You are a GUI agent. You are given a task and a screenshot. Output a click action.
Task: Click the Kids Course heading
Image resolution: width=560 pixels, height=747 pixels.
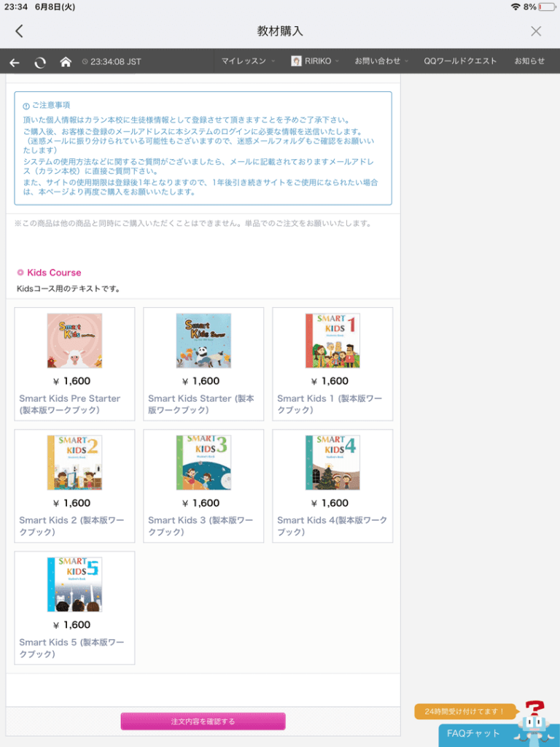pos(54,273)
